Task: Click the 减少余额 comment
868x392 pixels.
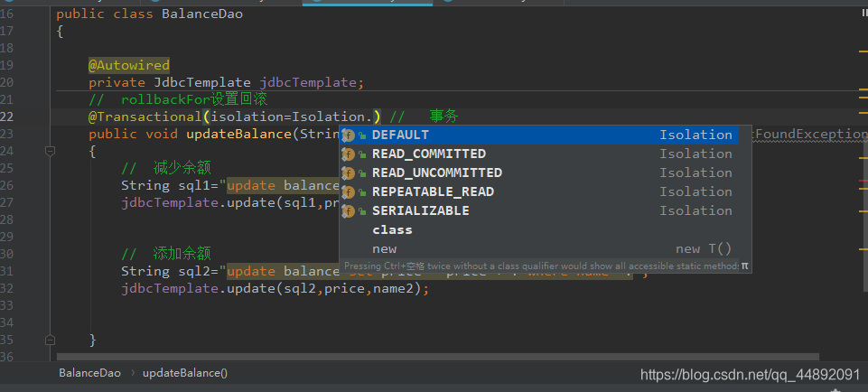Action: pyautogui.click(x=166, y=168)
